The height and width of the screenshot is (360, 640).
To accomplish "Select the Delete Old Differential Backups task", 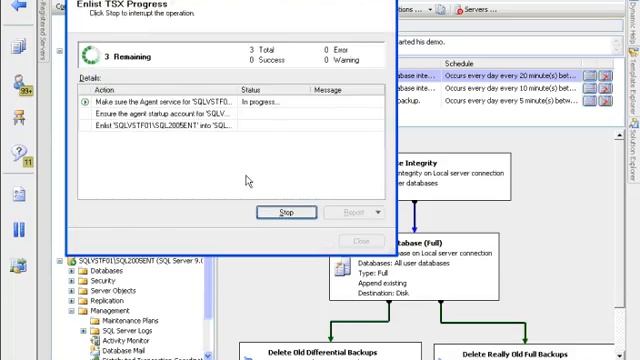I will (330, 351).
